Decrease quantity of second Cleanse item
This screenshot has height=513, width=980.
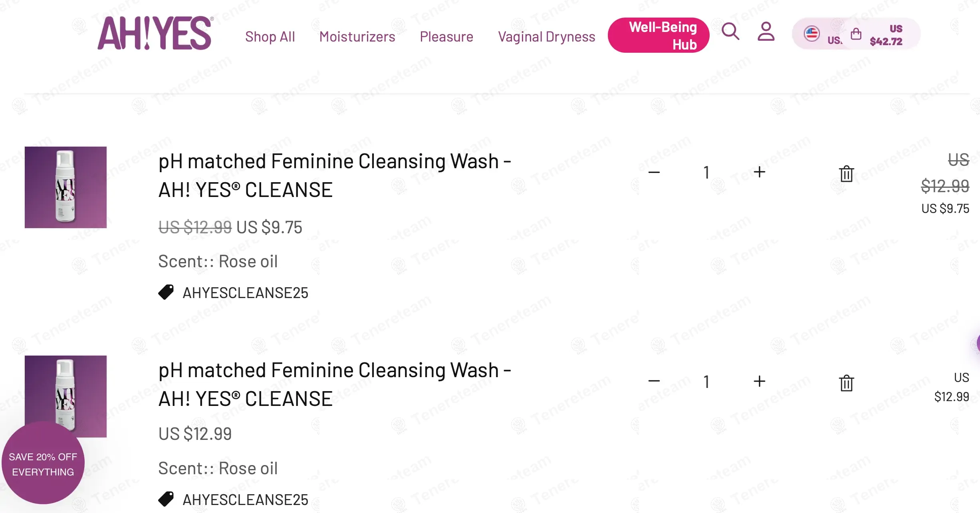coord(654,381)
